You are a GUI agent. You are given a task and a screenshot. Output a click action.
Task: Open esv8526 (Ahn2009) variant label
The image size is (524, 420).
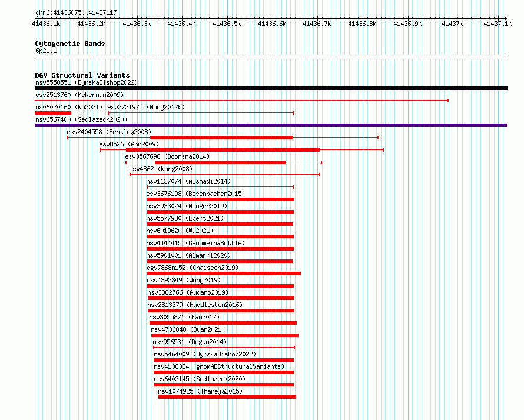(x=129, y=144)
